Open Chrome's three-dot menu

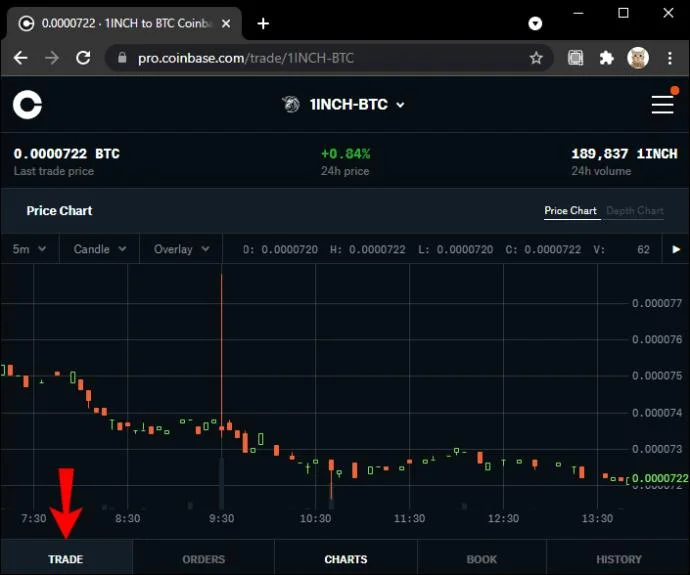[670, 58]
